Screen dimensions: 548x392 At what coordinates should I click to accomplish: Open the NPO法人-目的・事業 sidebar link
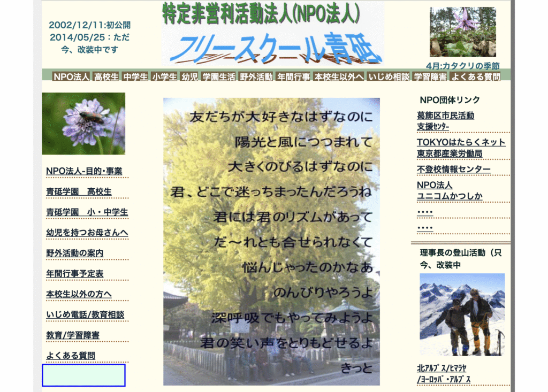pos(83,171)
